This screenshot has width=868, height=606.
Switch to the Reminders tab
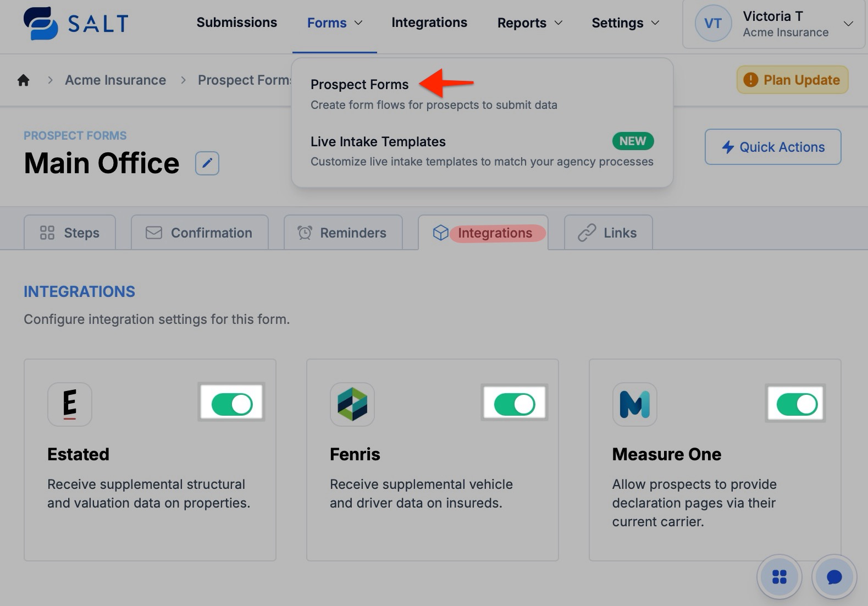pyautogui.click(x=343, y=233)
